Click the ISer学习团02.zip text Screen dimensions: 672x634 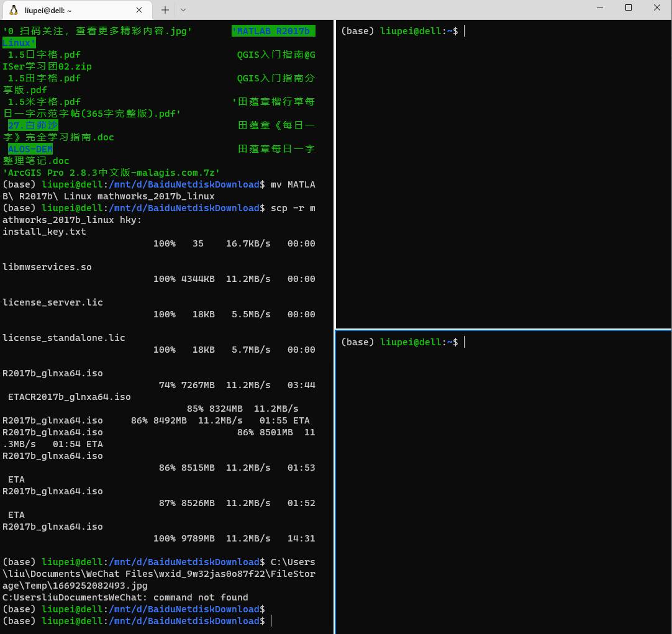pos(47,66)
